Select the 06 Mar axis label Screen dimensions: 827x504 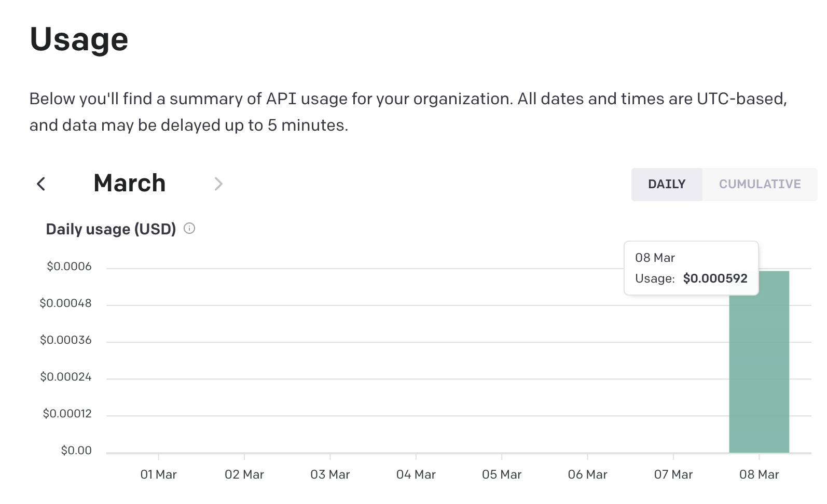587,474
